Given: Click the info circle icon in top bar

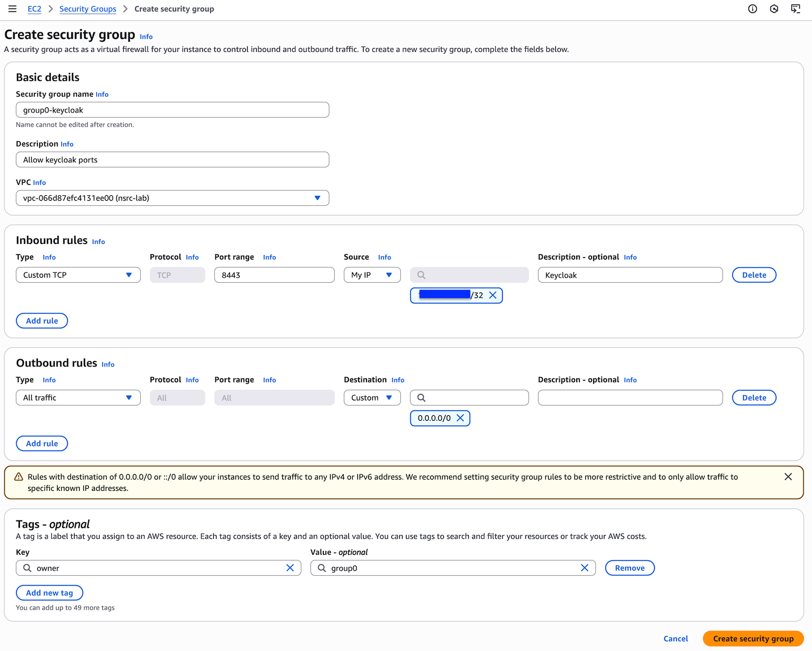Looking at the screenshot, I should coord(752,9).
